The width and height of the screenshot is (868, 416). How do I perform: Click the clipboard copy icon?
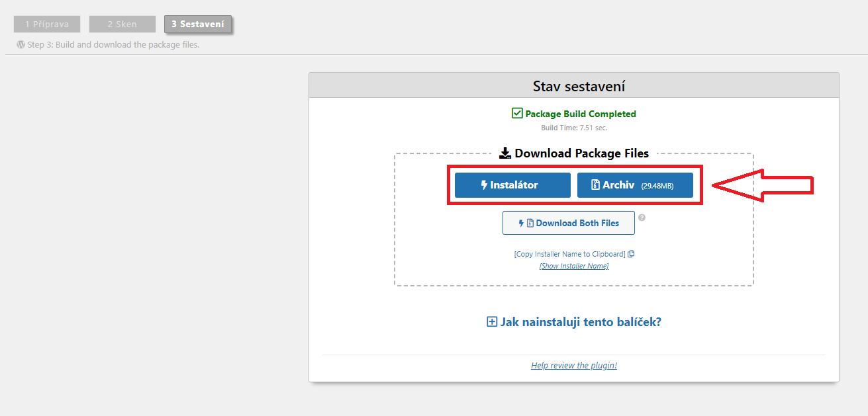[631, 254]
